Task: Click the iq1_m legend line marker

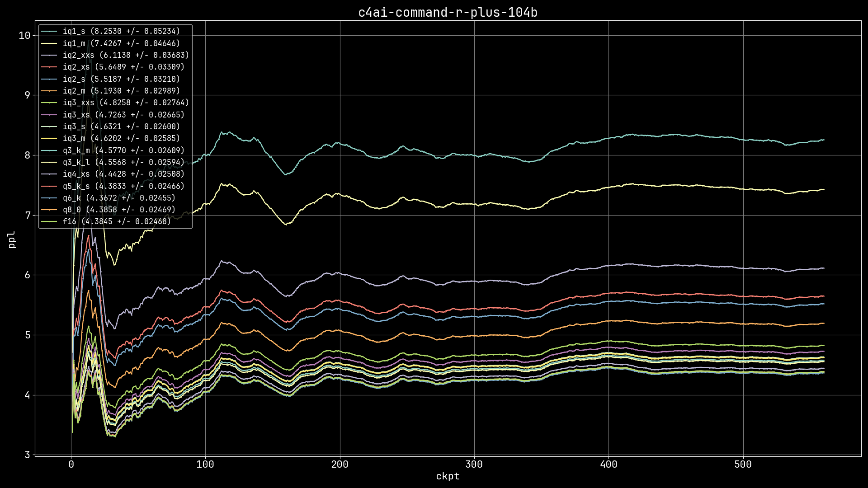Action: point(49,43)
